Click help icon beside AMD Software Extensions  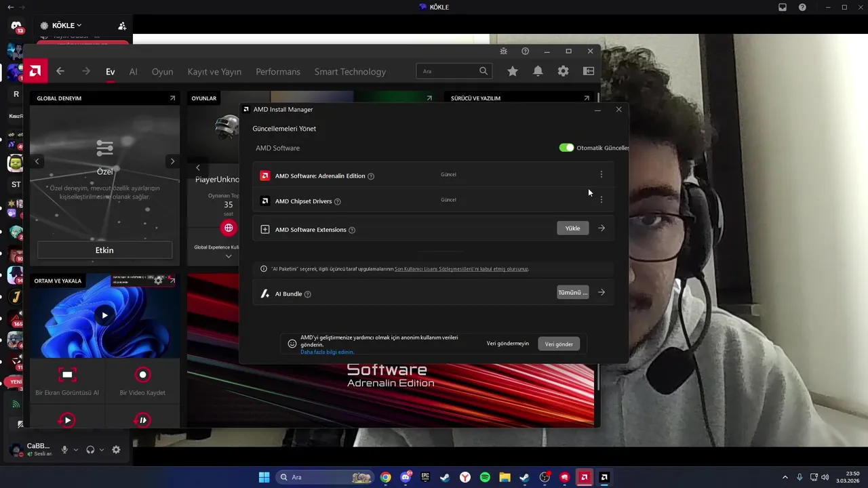click(351, 230)
